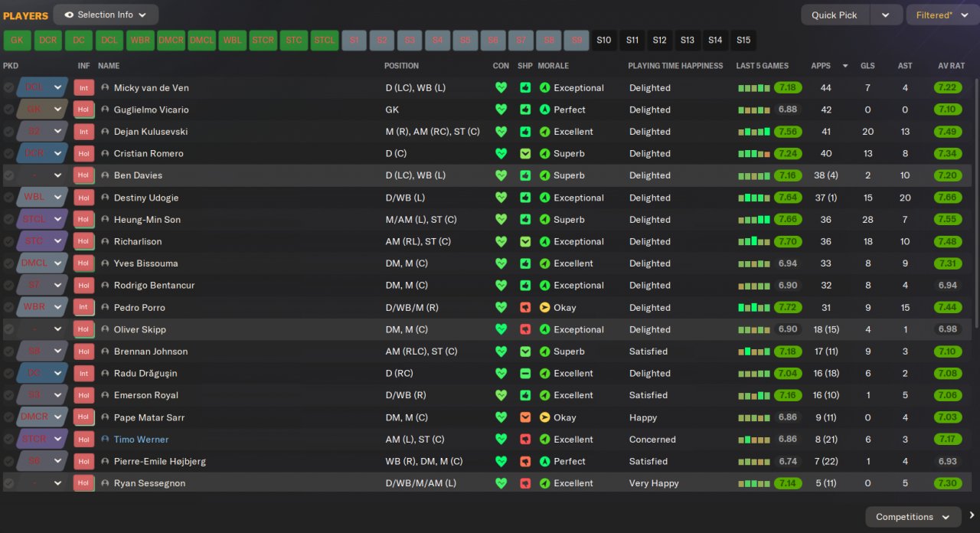
Task: Toggle the picked checkbox for Ryan Sessegnon
Action: pyautogui.click(x=8, y=483)
